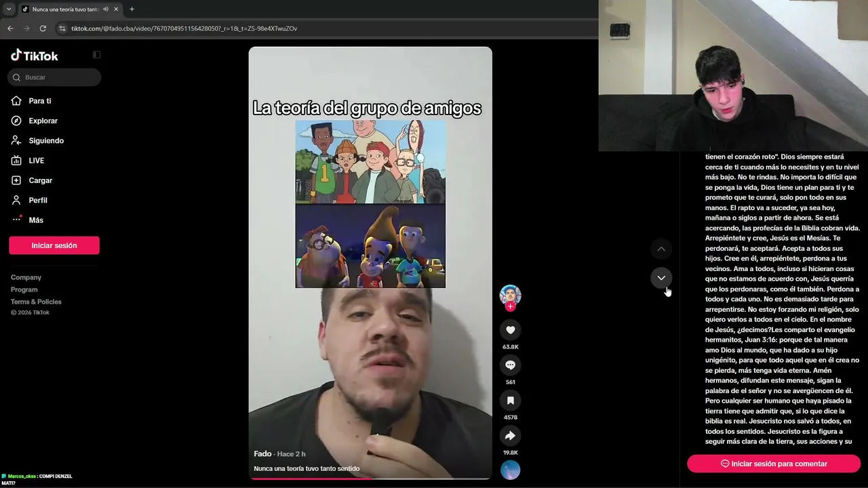
Task: Follow the creator with the plus badge
Action: coord(511,306)
